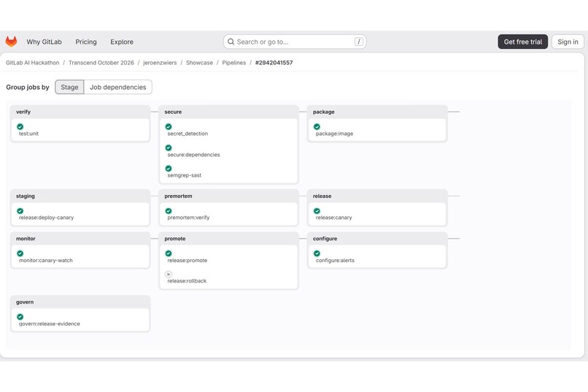
Task: Open Transcend October 2026 breadcrumb
Action: tap(101, 63)
